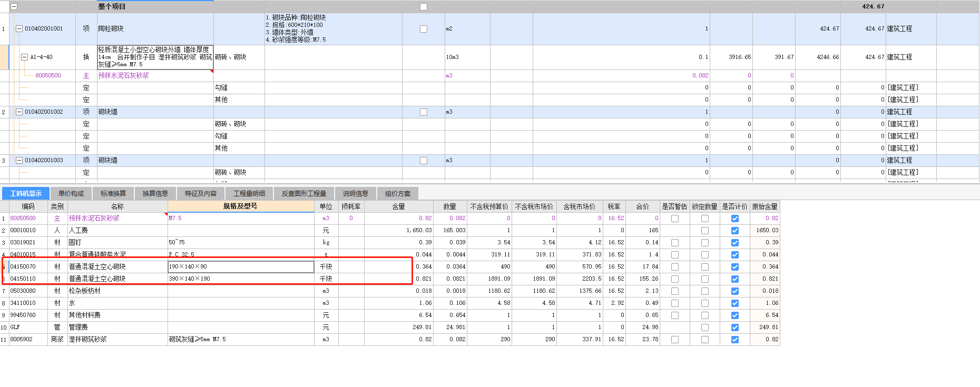Click the 湿拌砌筑砂浆 name cell
The width and height of the screenshot is (980, 387).
pyautogui.click(x=117, y=339)
